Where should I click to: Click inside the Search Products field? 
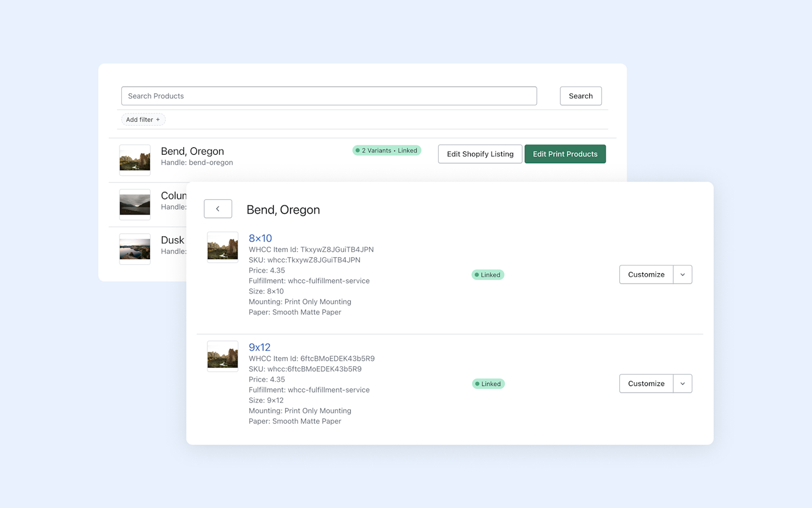[329, 95]
